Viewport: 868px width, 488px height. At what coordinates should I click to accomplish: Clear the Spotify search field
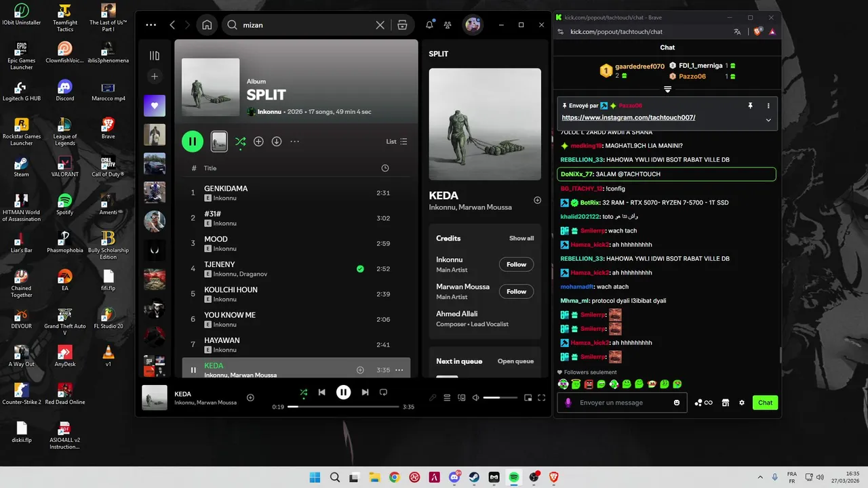pos(380,25)
